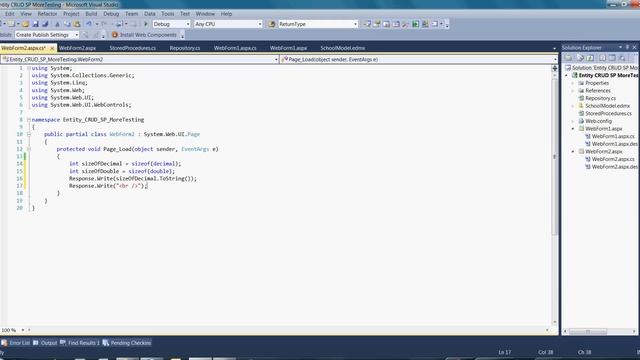Open the Refactor menu
The height and width of the screenshot is (360, 640).
tap(47, 13)
